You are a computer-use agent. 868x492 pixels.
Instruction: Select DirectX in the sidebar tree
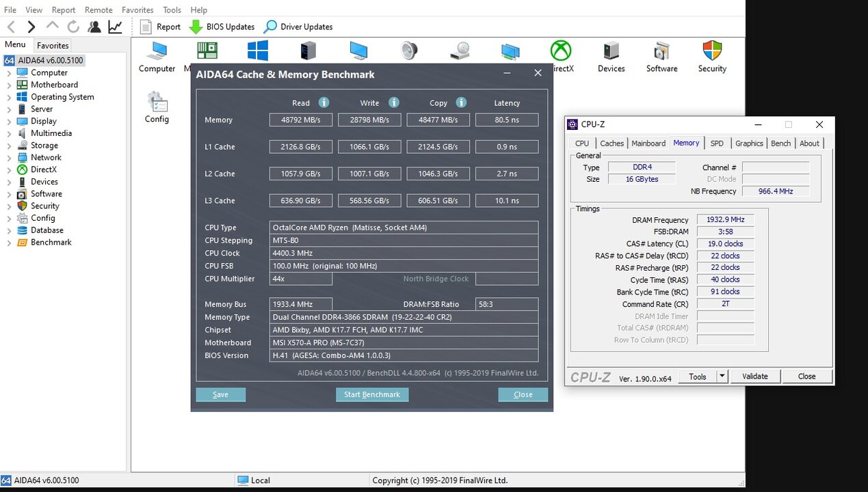44,169
